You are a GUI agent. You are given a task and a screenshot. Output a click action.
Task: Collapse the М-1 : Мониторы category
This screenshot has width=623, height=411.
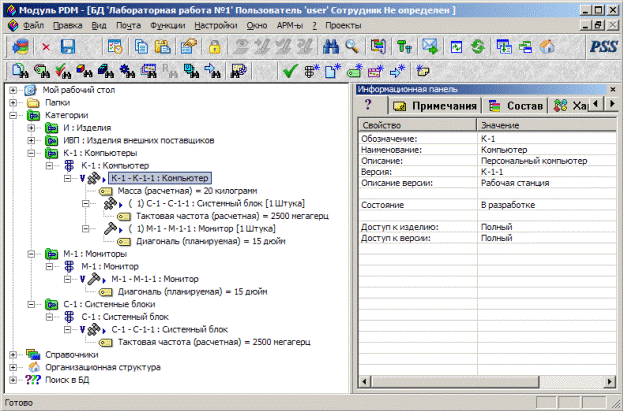[x=31, y=254]
